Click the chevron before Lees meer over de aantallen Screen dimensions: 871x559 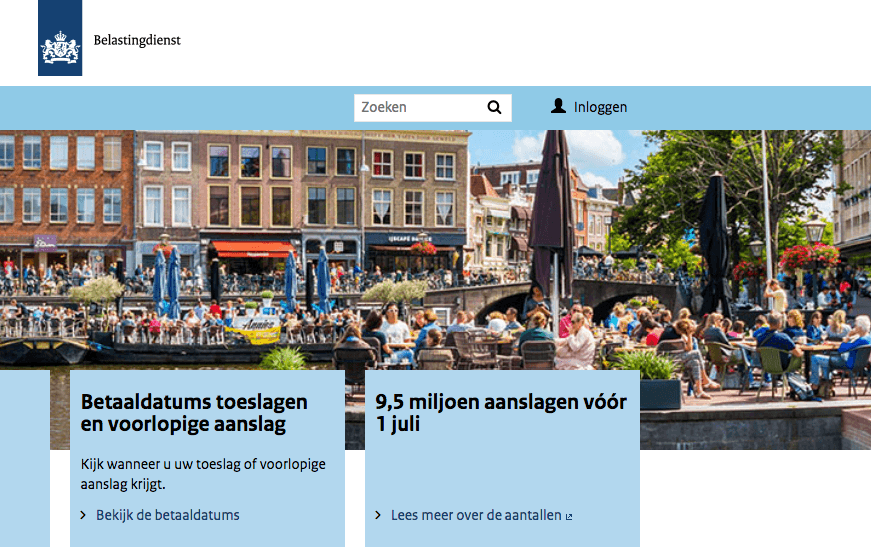coord(378,515)
